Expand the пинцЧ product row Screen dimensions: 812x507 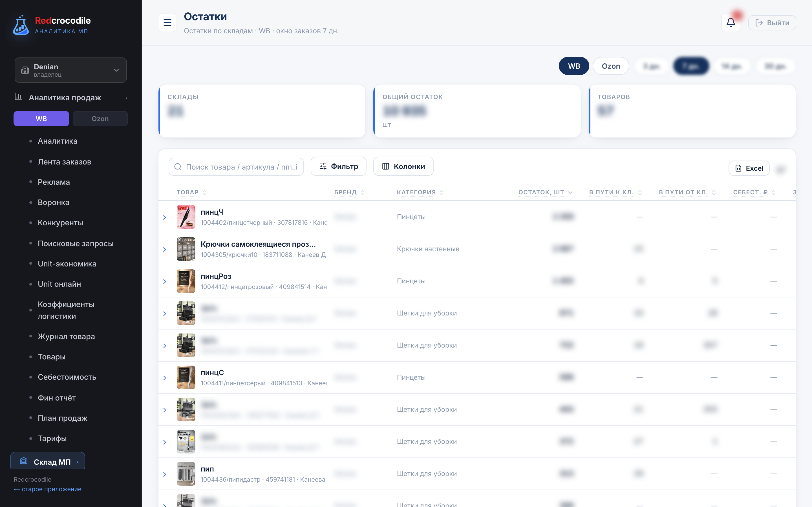pyautogui.click(x=165, y=217)
